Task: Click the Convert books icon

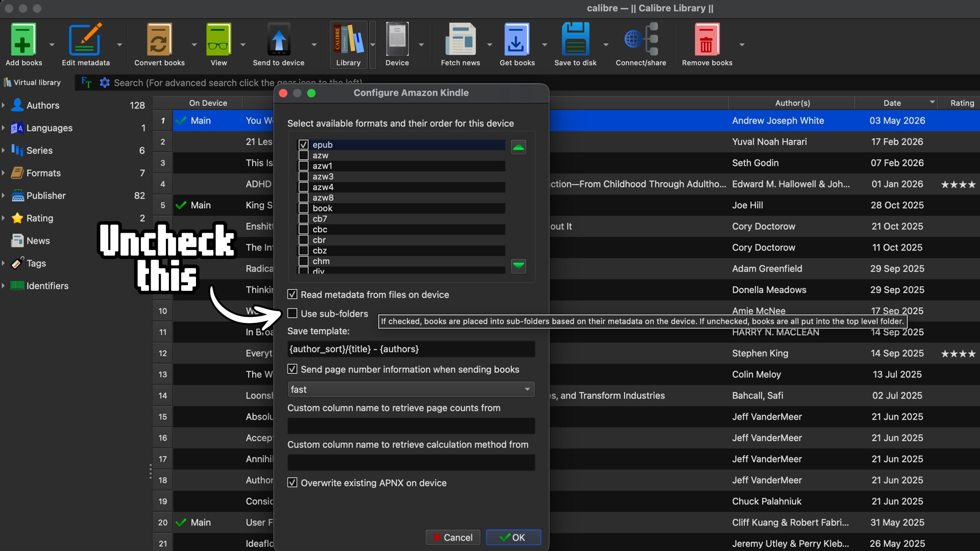Action: [159, 39]
